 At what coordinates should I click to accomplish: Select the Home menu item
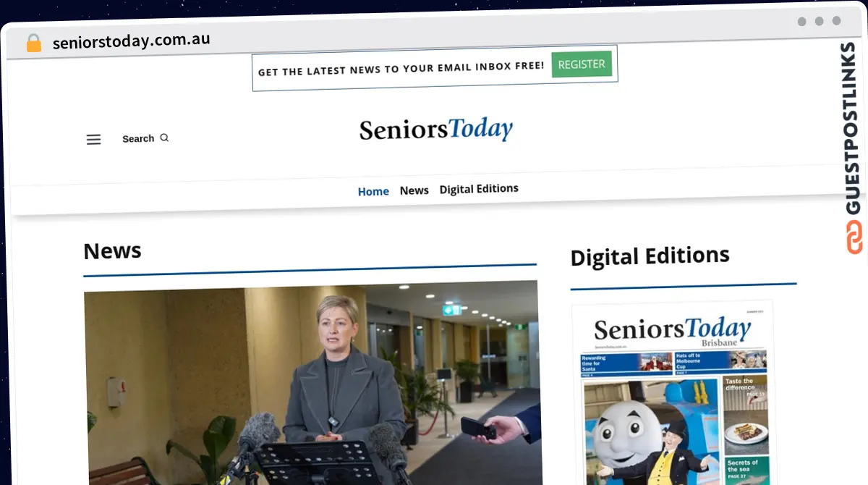coord(373,192)
